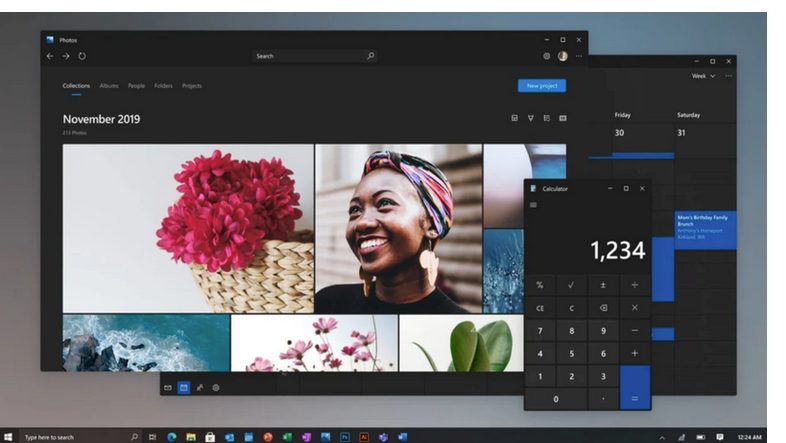The image size is (786, 443).
Task: Open the calendar icon in bottom app bar
Action: (184, 387)
